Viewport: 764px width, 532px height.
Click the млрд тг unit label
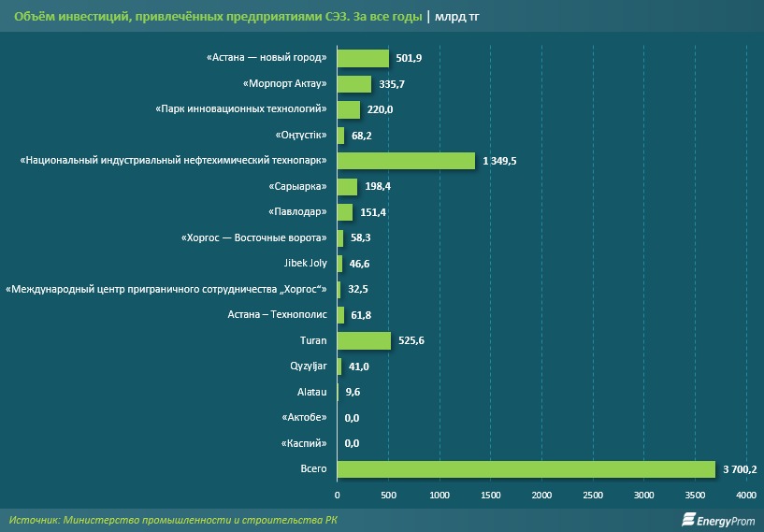point(460,17)
